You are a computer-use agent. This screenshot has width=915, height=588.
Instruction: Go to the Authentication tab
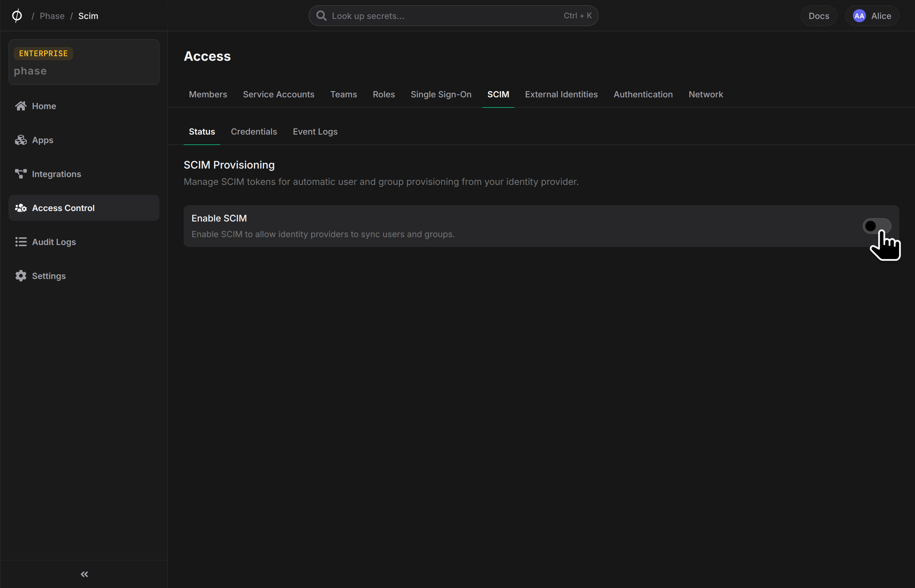643,94
